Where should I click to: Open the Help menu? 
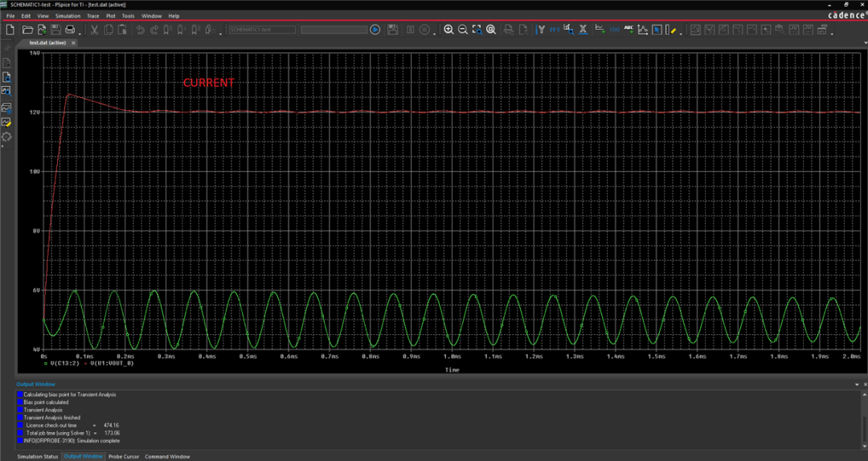click(174, 16)
